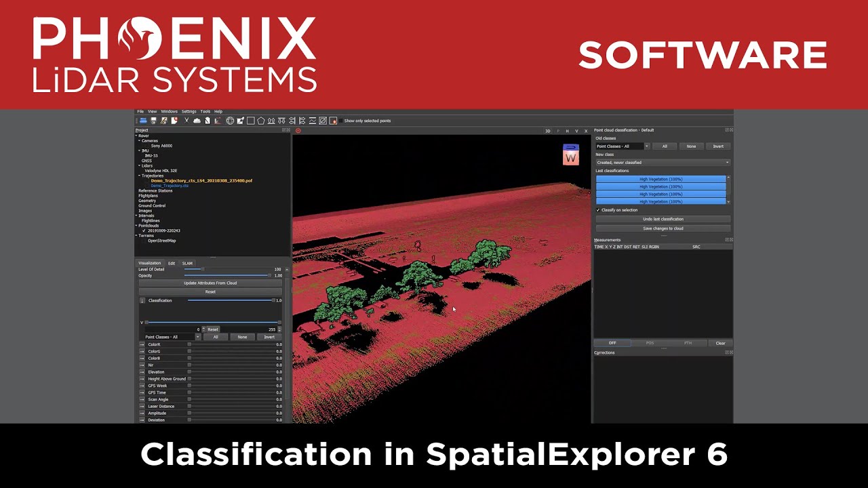The width and height of the screenshot is (868, 488).
Task: Select the rectangle selection tool
Action: pos(250,121)
